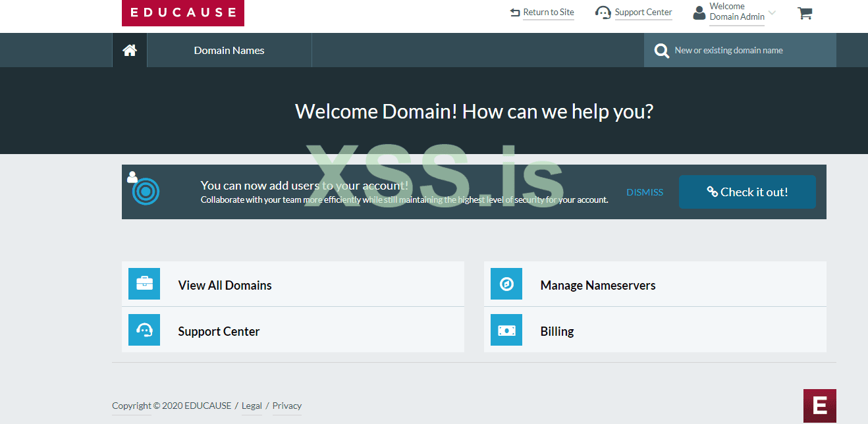Click 'Welcome Domain! How can we help you?' heading

pos(474,111)
